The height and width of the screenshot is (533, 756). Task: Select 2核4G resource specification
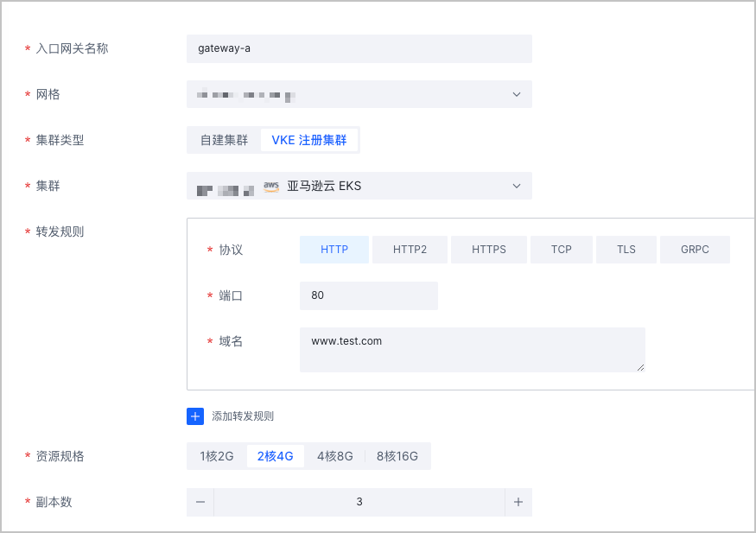pos(276,456)
